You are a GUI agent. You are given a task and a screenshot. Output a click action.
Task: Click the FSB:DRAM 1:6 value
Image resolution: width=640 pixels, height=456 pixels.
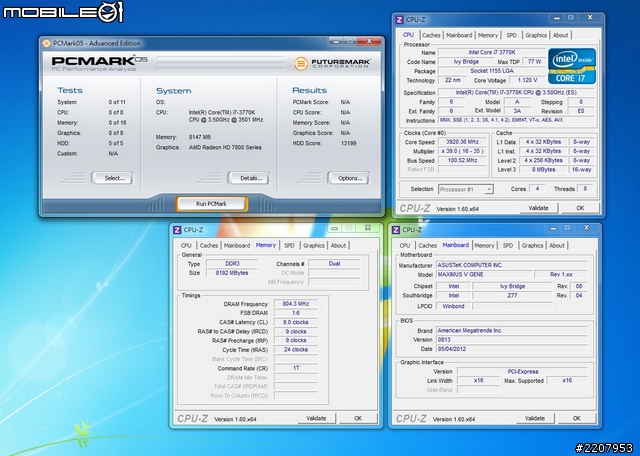[x=296, y=313]
